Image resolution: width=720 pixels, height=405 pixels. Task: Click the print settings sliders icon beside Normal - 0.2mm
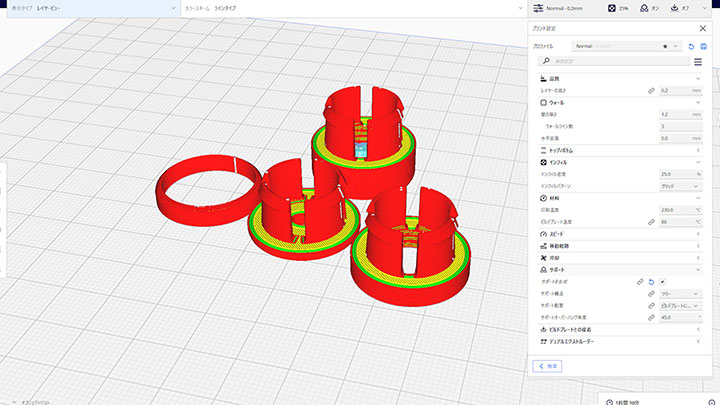pos(538,8)
